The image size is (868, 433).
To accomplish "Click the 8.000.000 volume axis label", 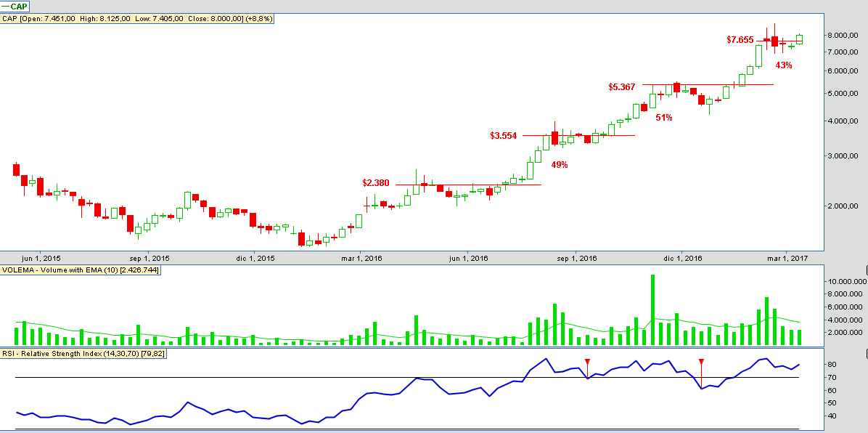I will [846, 294].
